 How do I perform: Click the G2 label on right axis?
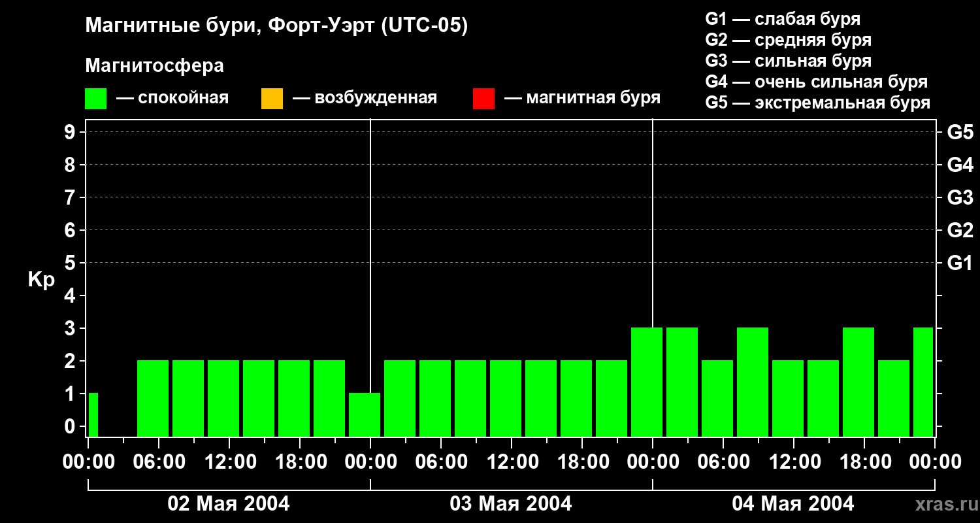coord(960,230)
